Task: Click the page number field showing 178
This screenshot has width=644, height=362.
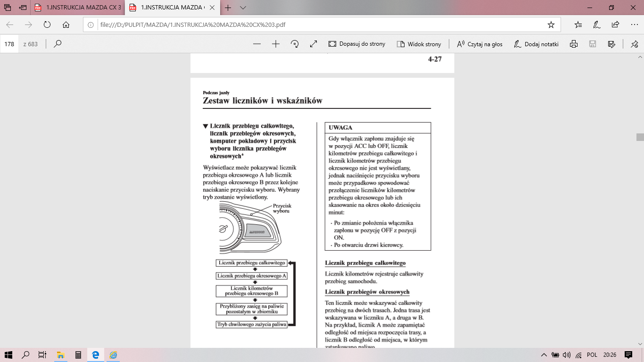Action: [9, 44]
